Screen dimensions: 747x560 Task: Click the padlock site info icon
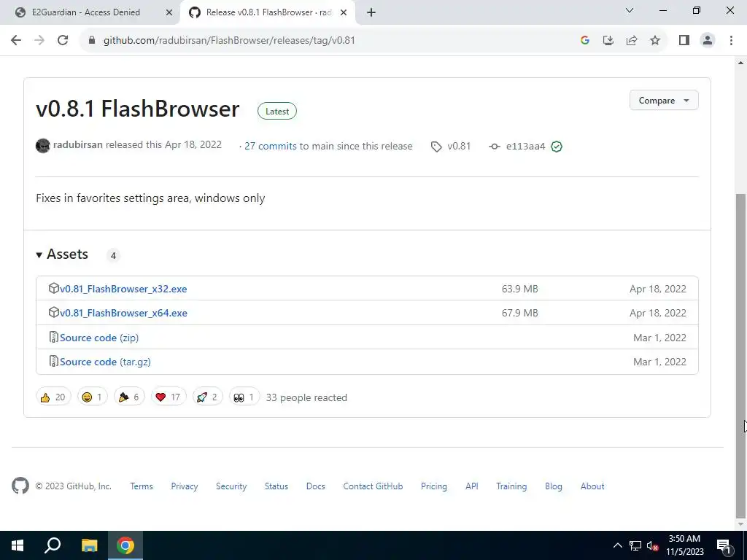(92, 41)
